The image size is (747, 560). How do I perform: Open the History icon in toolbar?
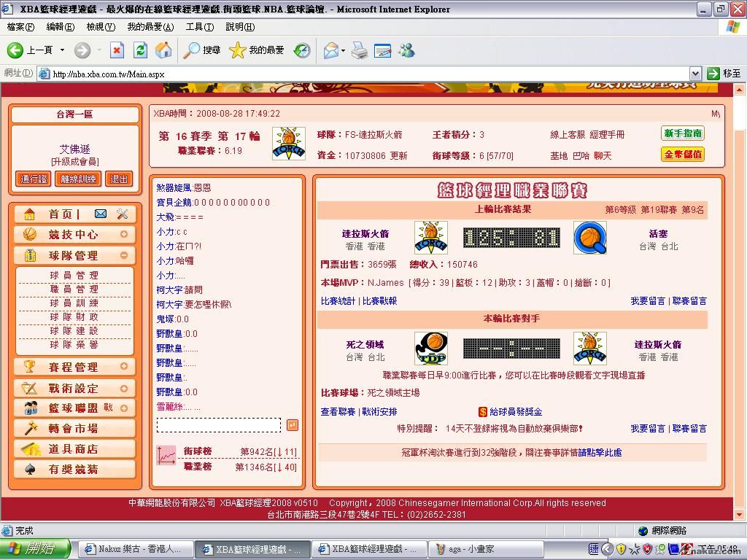(302, 50)
